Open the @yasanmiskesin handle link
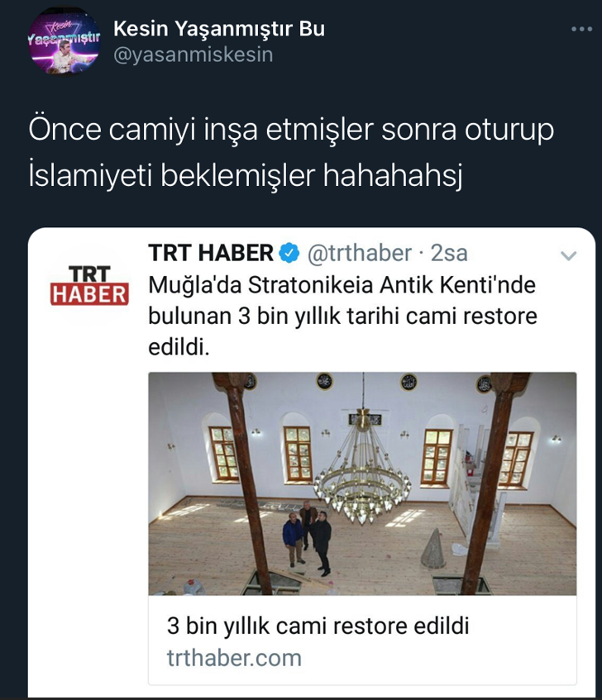Image resolution: width=602 pixels, height=700 pixels. tap(193, 55)
